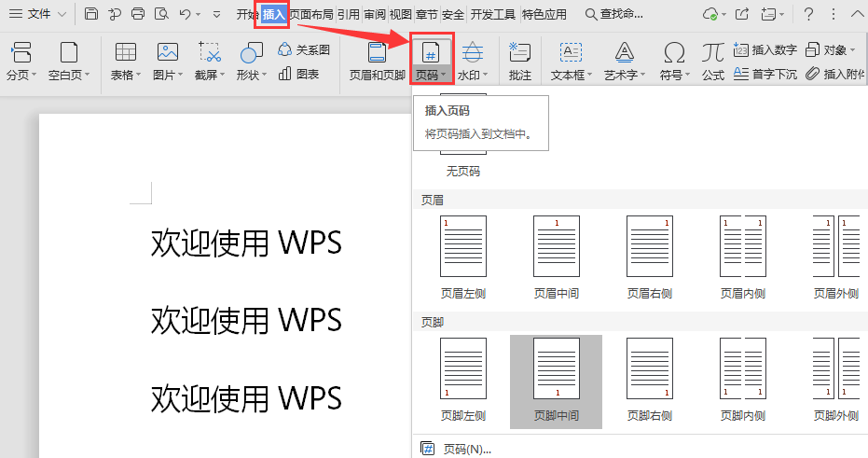Switch to 审阅 tab

(375, 14)
